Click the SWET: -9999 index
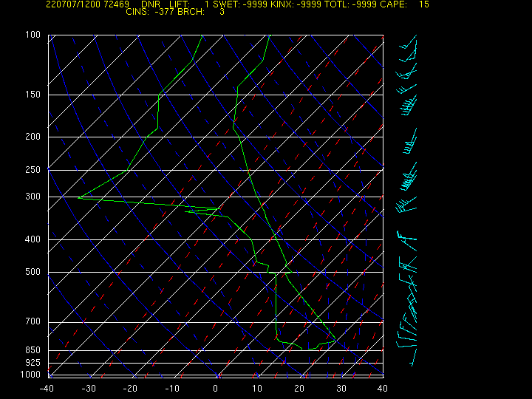532x399 pixels. tap(240, 4)
